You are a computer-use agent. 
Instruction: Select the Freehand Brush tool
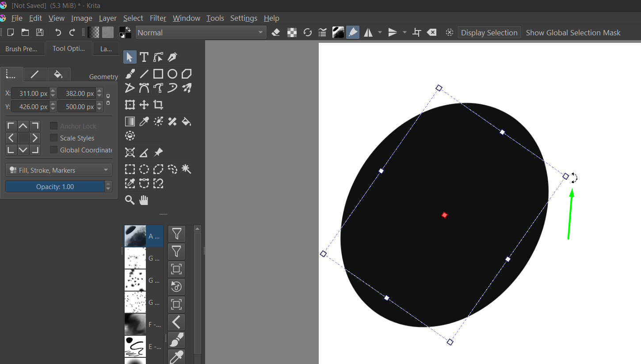pyautogui.click(x=130, y=74)
